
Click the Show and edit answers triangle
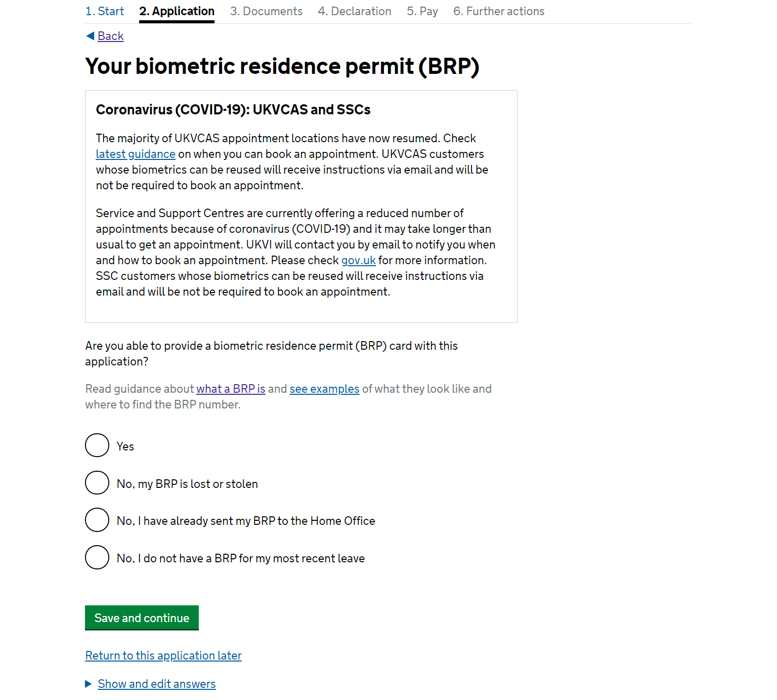click(x=89, y=684)
